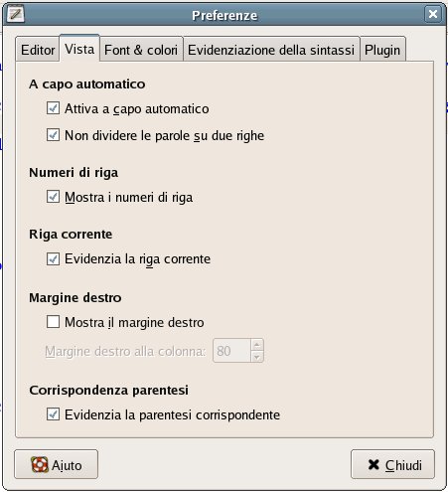The image size is (448, 492).
Task: Close the Preferenze dialog window
Action: 433,14
